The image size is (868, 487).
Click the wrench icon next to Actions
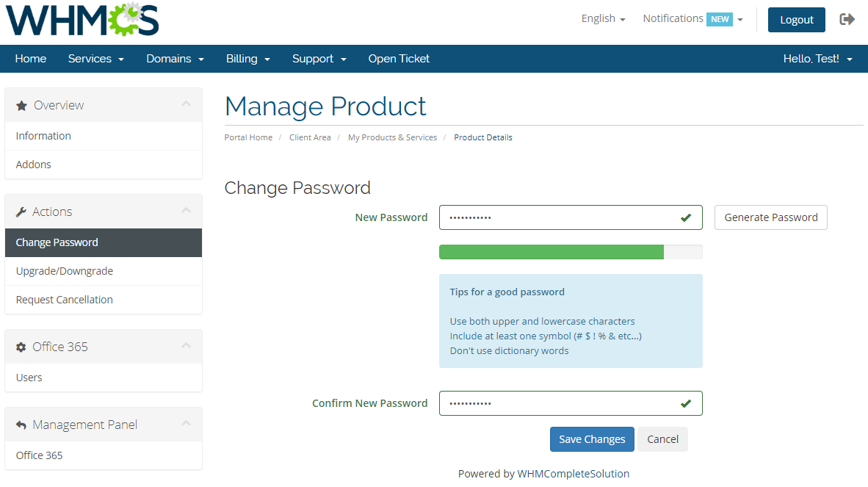click(21, 211)
